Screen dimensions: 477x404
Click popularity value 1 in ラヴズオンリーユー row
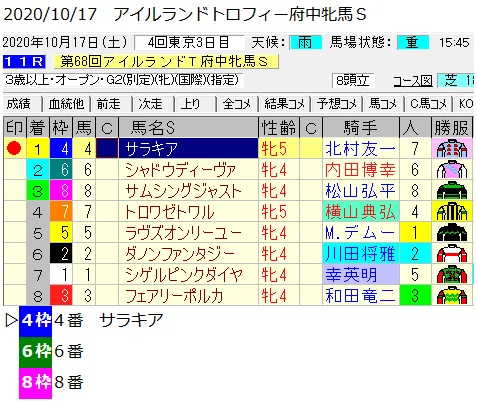tap(415, 232)
